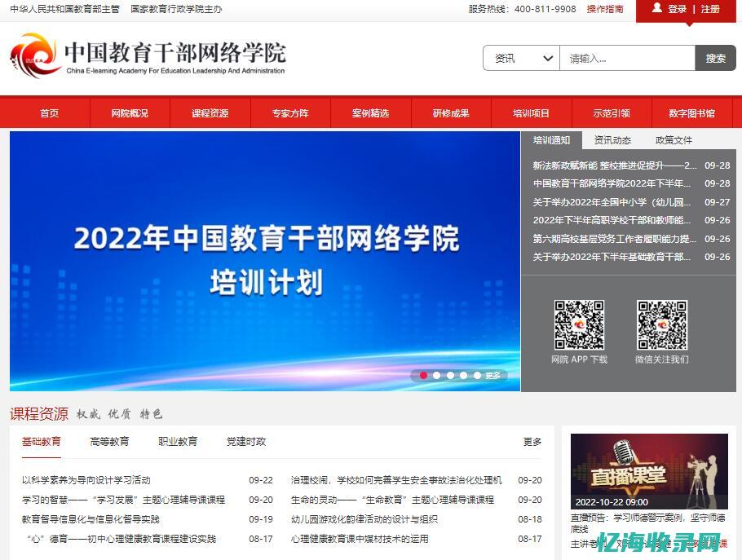The width and height of the screenshot is (742, 560).
Task: Click the 搜索 search button
Action: tap(715, 58)
